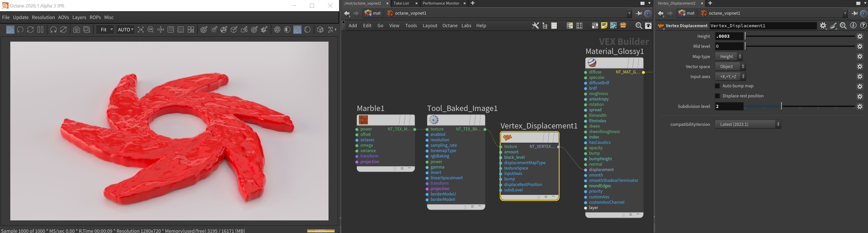
Task: Enable the Auto bump map checkbox
Action: 718,86
